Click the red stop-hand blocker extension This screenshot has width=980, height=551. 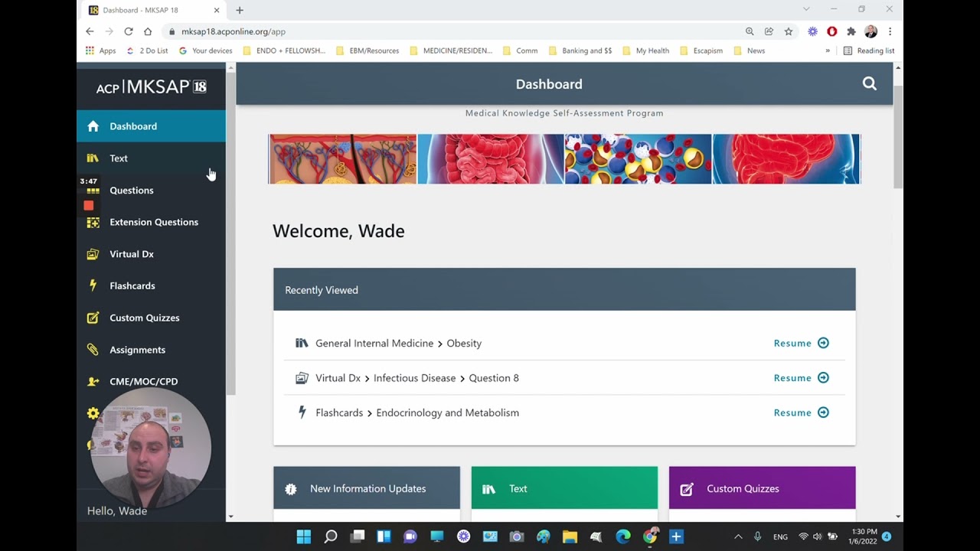tap(831, 31)
